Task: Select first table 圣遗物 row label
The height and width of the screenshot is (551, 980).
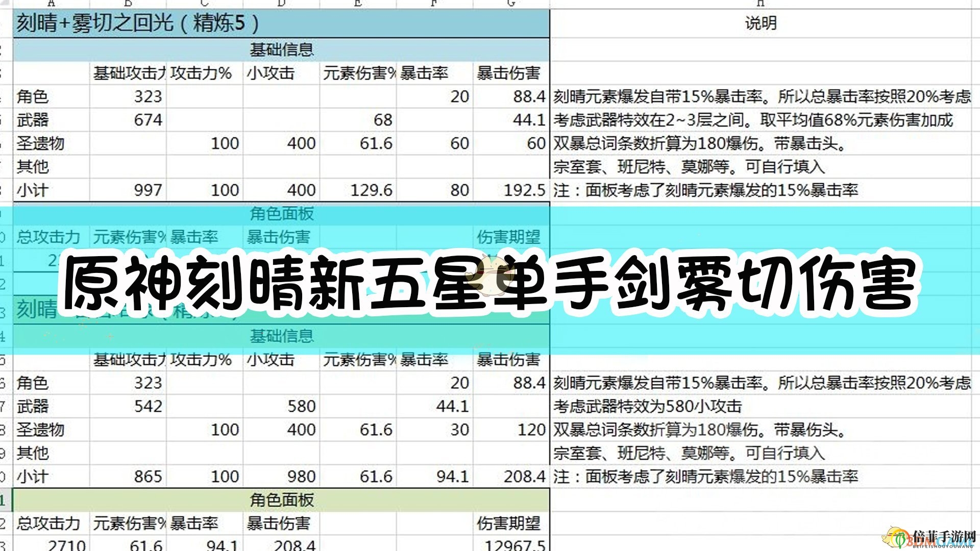Action: [x=52, y=144]
